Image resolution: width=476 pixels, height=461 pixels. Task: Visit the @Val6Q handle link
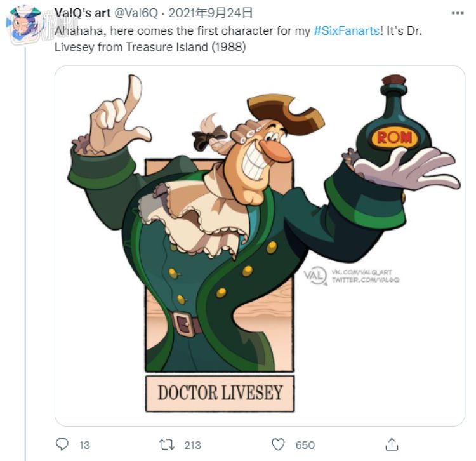tap(136, 12)
